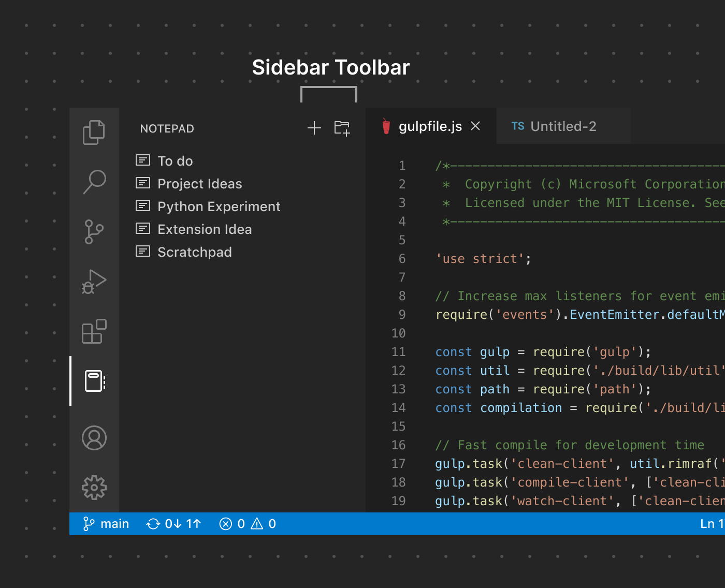Click the new folder icon in Notepad toolbar
This screenshot has width=725, height=588.
point(341,128)
